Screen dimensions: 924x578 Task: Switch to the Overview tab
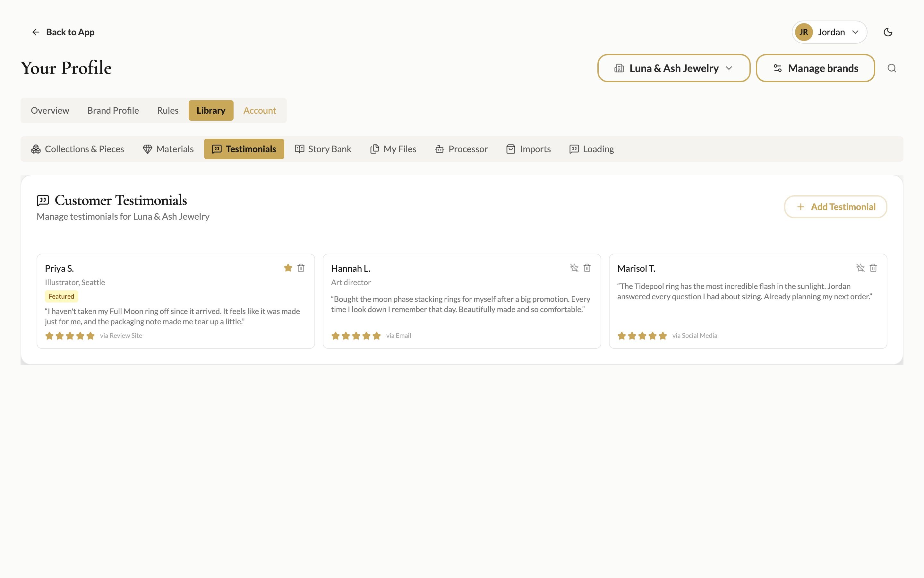point(50,110)
